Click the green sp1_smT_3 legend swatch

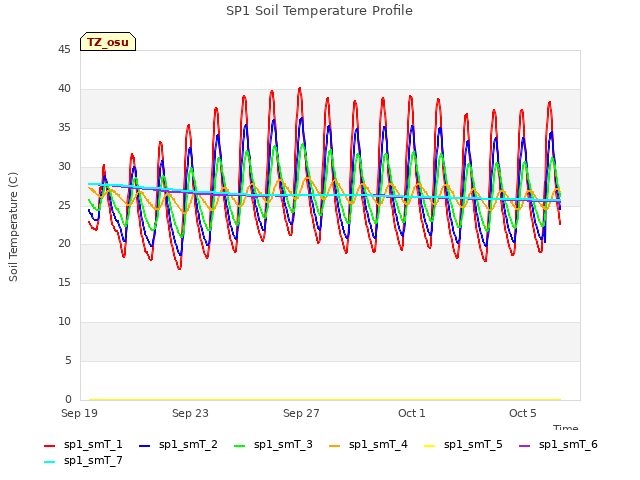pyautogui.click(x=240, y=446)
